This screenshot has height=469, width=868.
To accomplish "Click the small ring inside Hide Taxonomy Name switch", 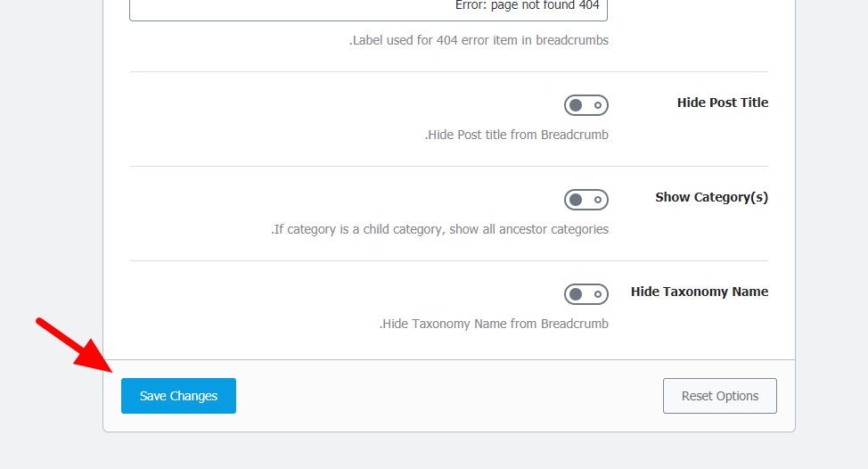I will pyautogui.click(x=598, y=294).
